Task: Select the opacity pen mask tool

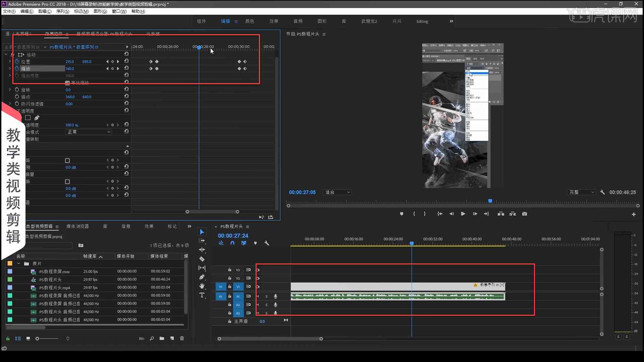Action: [x=37, y=118]
